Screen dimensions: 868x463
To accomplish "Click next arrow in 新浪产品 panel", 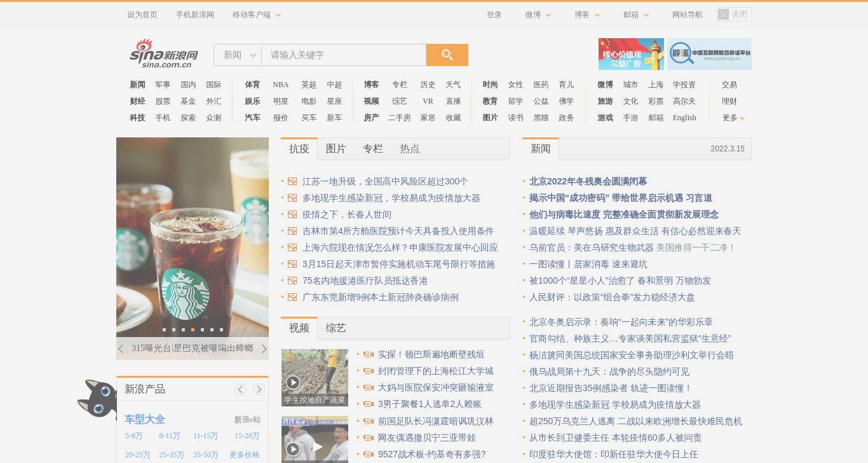I will point(259,389).
